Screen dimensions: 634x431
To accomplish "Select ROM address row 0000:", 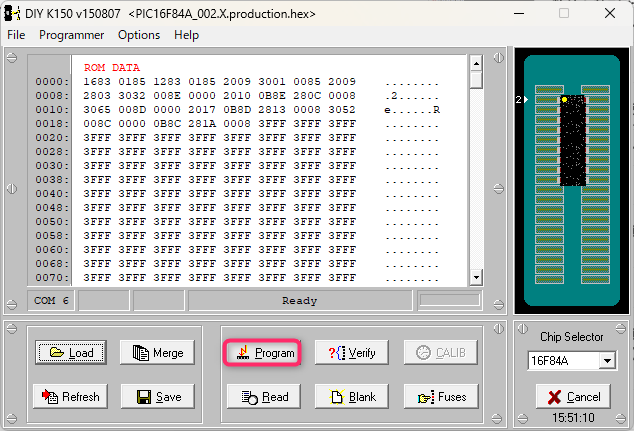I will (x=52, y=81).
